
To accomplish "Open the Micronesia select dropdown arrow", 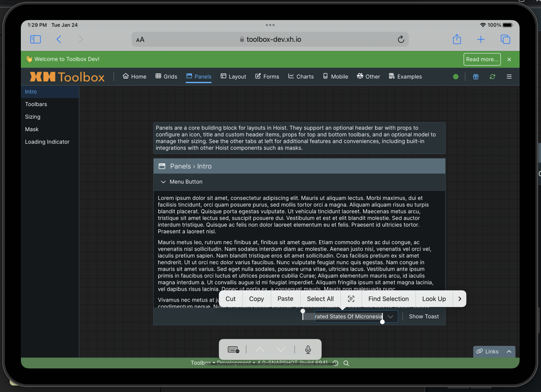I will click(390, 316).
